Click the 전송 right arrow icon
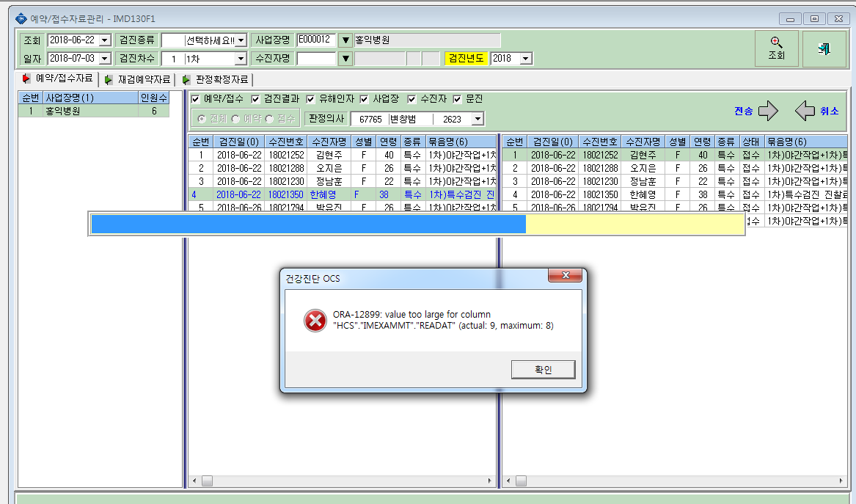 coord(768,111)
